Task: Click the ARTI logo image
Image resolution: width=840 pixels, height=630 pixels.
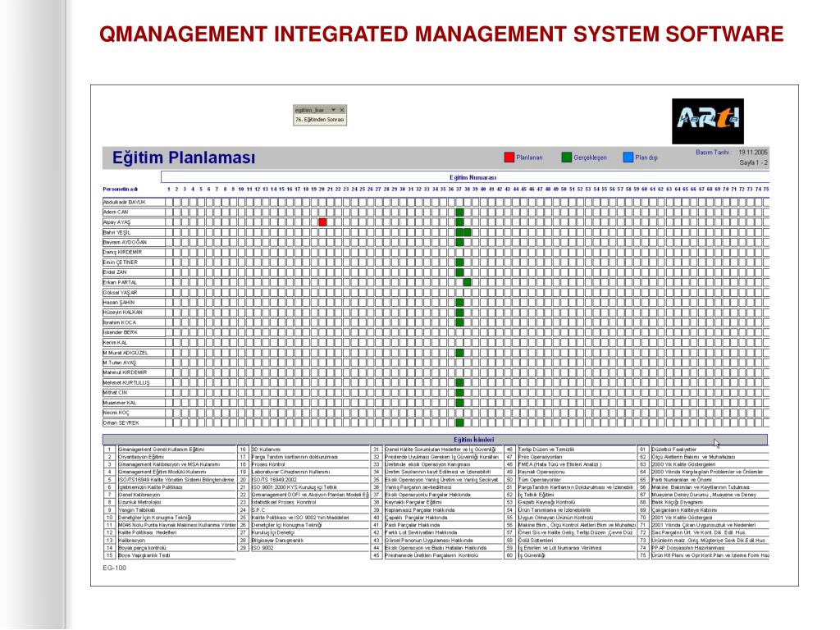Action: click(708, 121)
